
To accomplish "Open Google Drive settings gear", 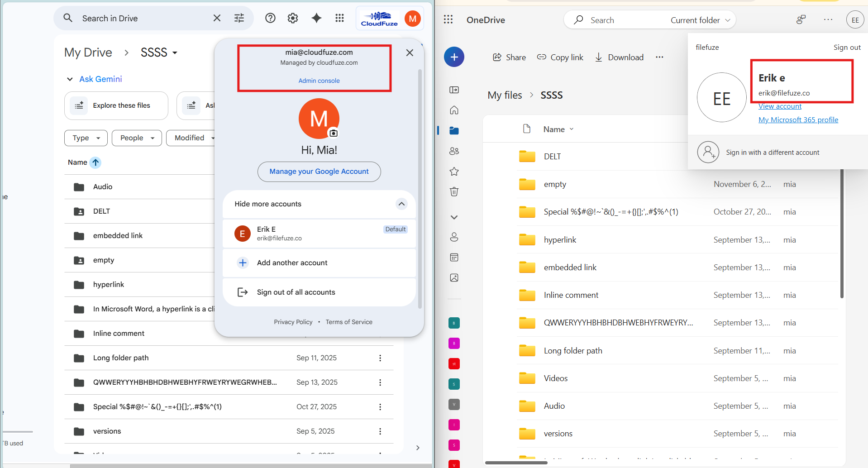I will [x=293, y=18].
